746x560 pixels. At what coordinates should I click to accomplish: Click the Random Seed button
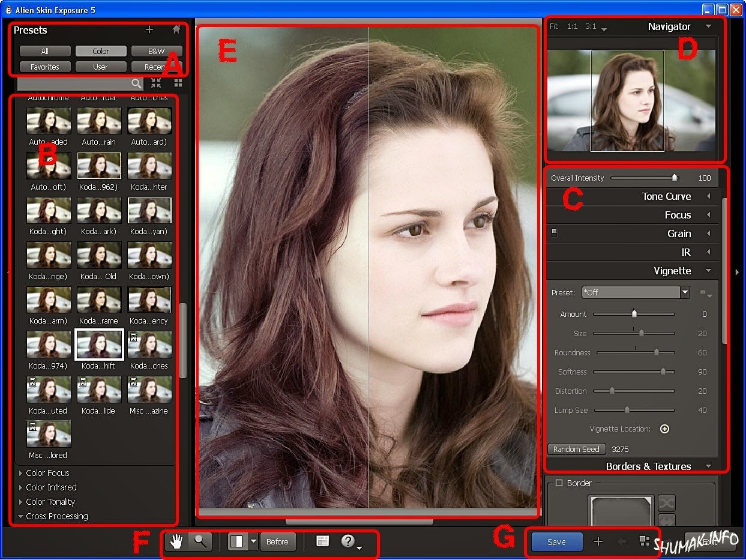pyautogui.click(x=576, y=449)
